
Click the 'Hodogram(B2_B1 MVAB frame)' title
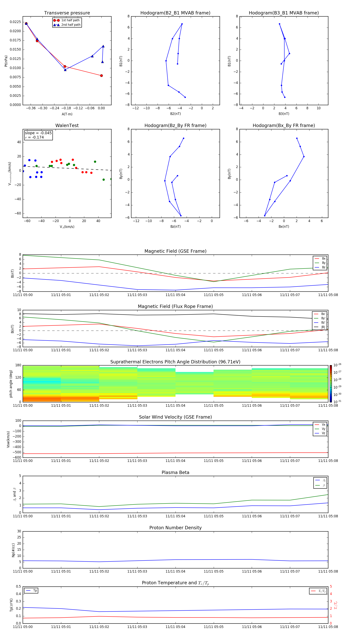175,13
